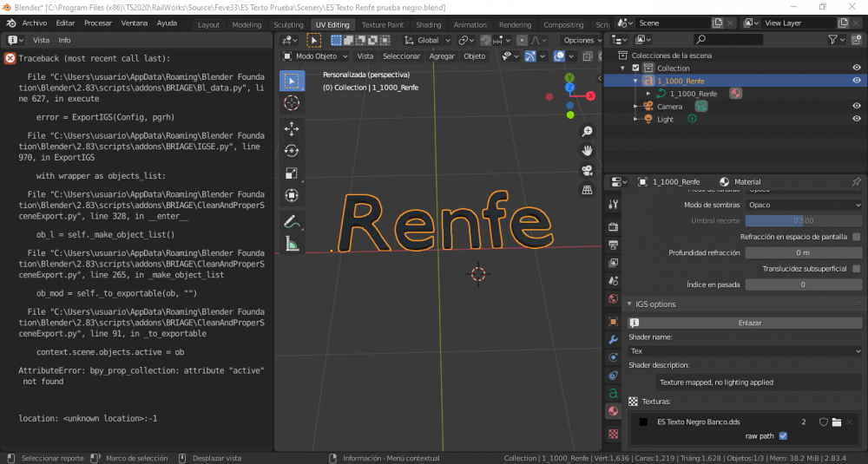Uncheck the raw path checkbox
The height and width of the screenshot is (464, 868).
[x=783, y=435]
